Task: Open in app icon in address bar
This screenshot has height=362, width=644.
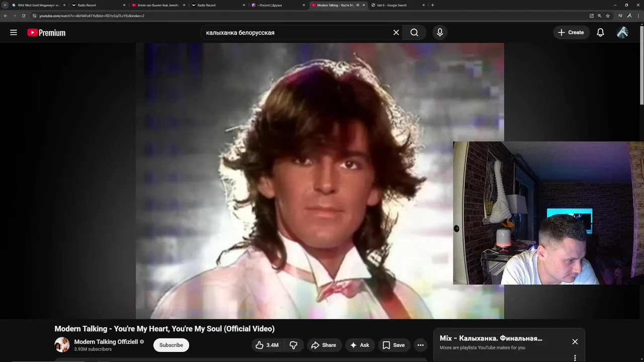Action: [592, 16]
